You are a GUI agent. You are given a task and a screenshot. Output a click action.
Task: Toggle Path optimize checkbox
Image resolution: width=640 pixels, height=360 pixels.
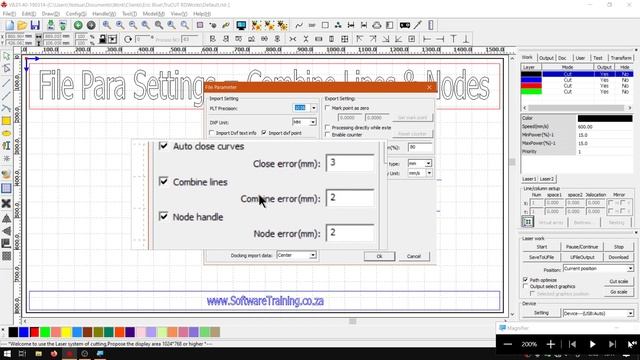click(525, 280)
